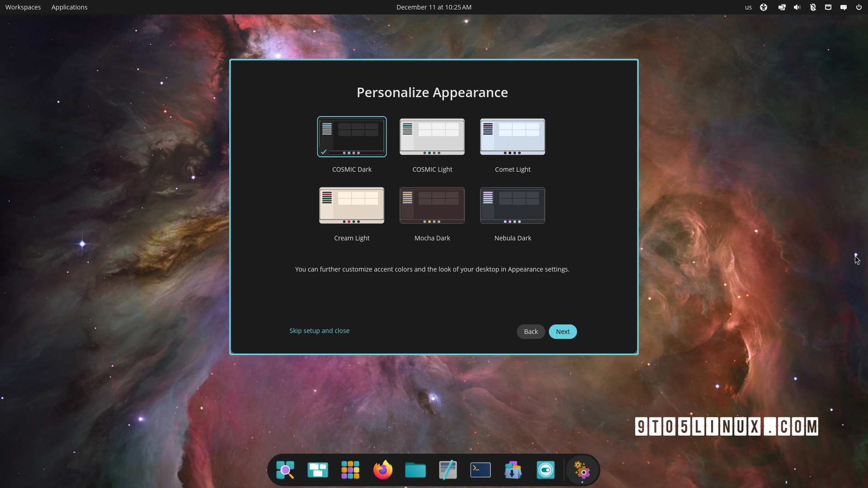
Task: Launch the text editor from the dock
Action: click(448, 470)
